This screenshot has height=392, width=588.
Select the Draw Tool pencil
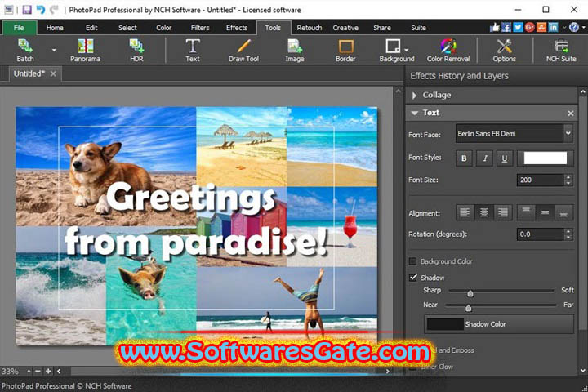coord(243,51)
